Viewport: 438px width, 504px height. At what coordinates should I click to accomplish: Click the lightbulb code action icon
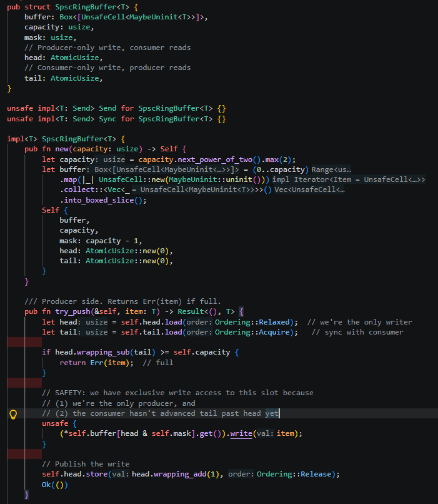(13, 414)
